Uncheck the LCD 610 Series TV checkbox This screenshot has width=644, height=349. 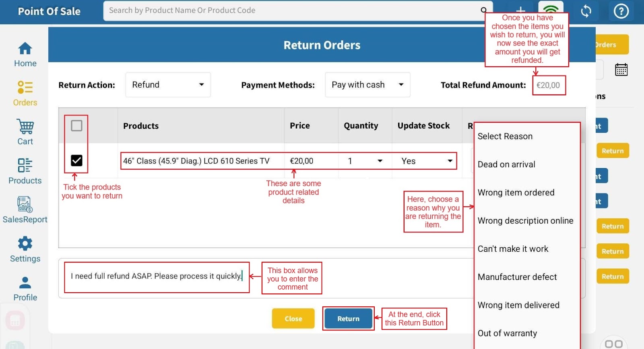click(x=76, y=161)
